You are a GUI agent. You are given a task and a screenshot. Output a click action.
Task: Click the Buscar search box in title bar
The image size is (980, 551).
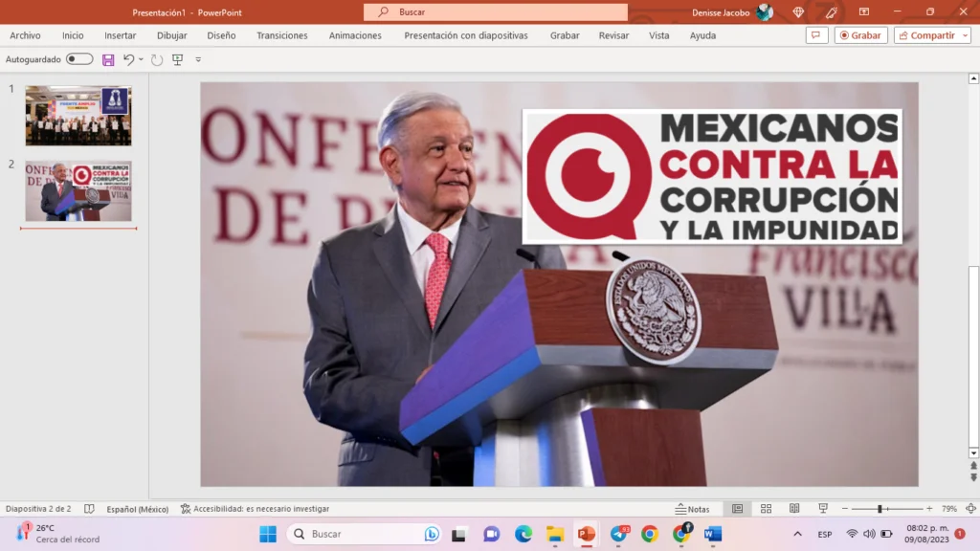tap(496, 11)
